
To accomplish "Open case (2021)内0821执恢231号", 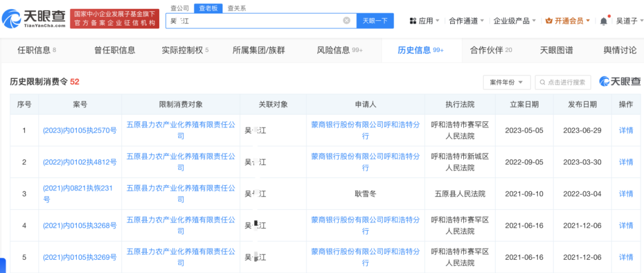I will 78,194.
